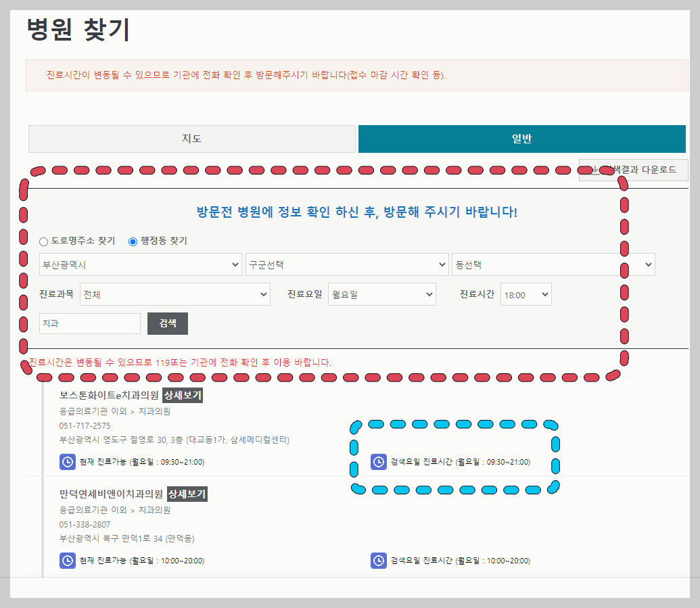Open the 진료시간 dropdown showing 18:00
The image size is (700, 608).
coord(526,294)
